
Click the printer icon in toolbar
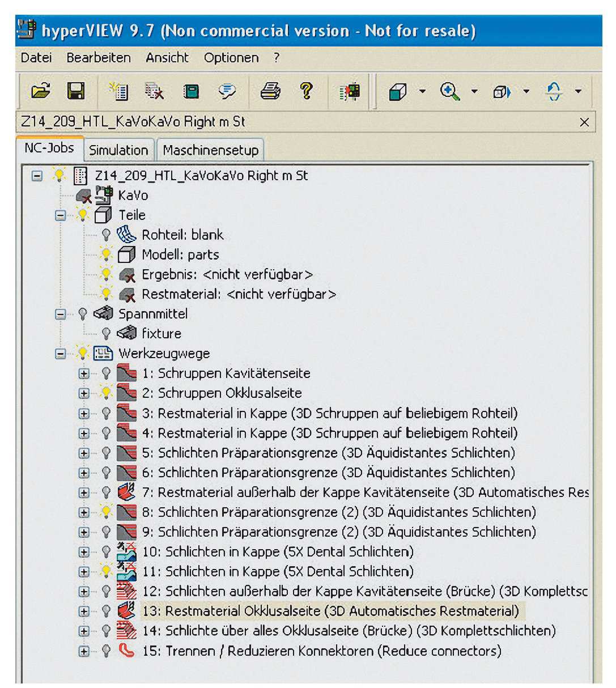tap(270, 91)
